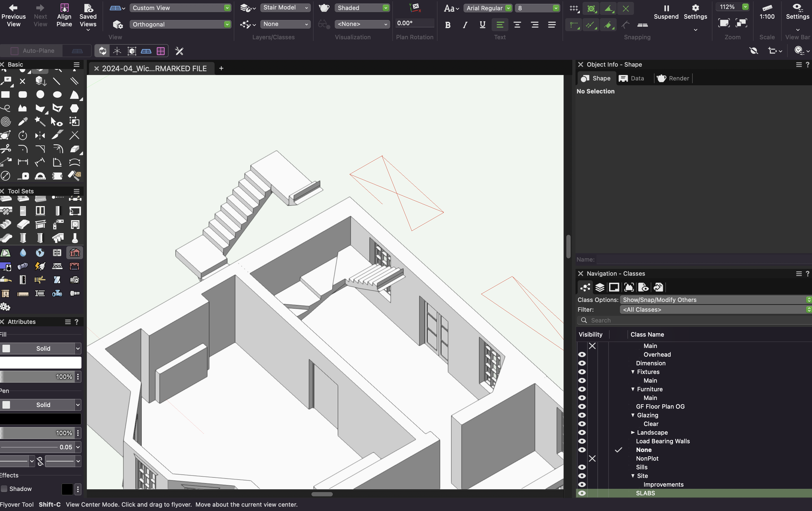The height and width of the screenshot is (511, 812).
Task: Expand the Landscape class group
Action: tap(633, 433)
